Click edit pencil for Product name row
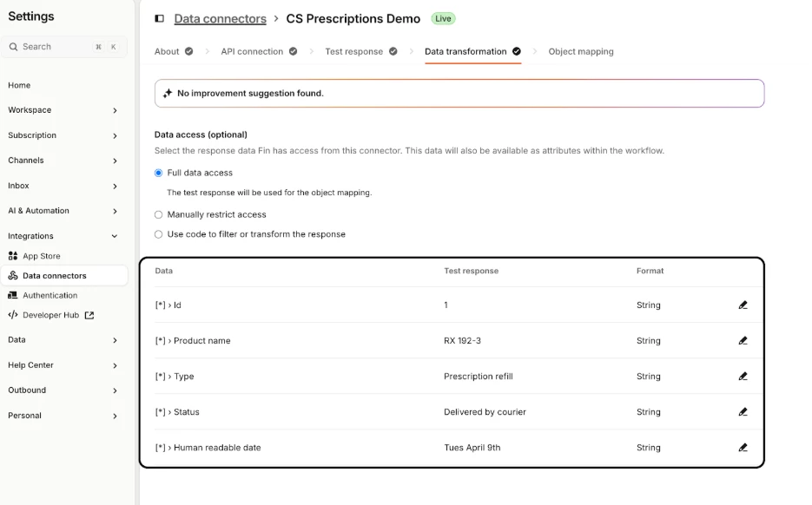The height and width of the screenshot is (505, 812). pos(743,341)
